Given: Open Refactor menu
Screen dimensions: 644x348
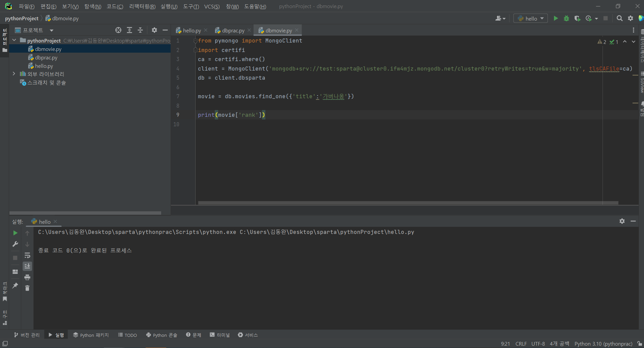Looking at the screenshot, I should point(142,6).
